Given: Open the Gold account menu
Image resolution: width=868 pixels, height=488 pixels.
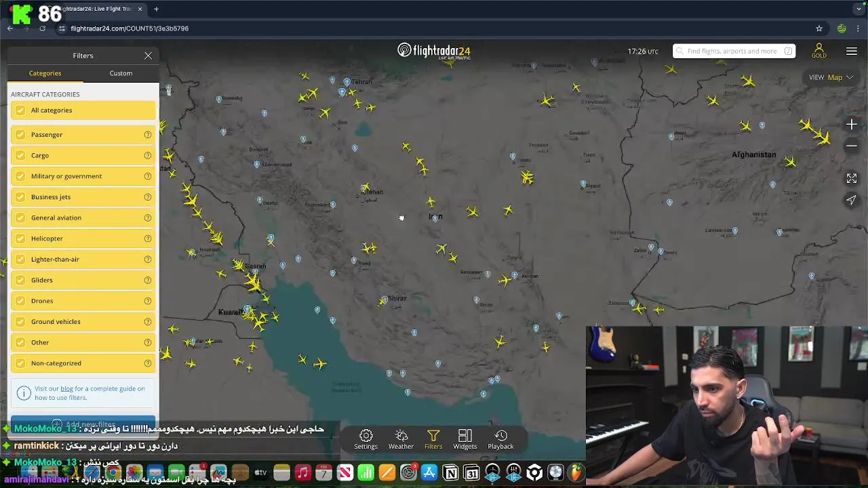Looking at the screenshot, I should point(818,52).
